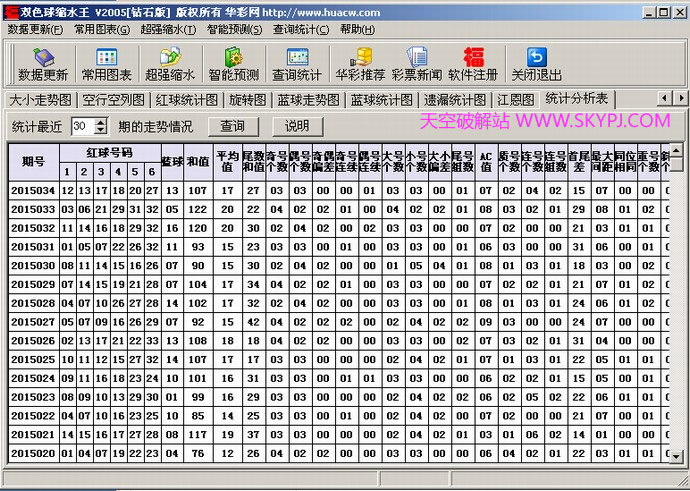Click the 说明 button
This screenshot has width=690, height=491.
(297, 126)
